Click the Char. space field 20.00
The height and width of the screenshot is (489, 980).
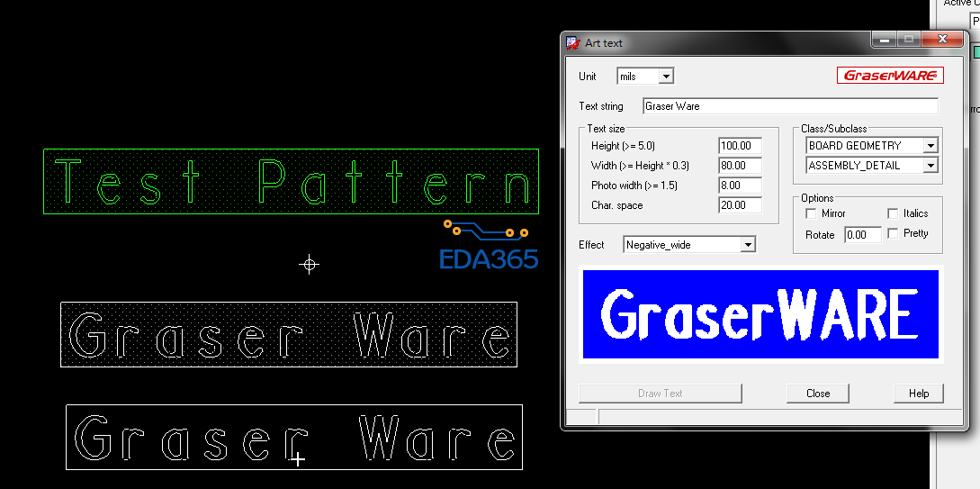pos(740,205)
